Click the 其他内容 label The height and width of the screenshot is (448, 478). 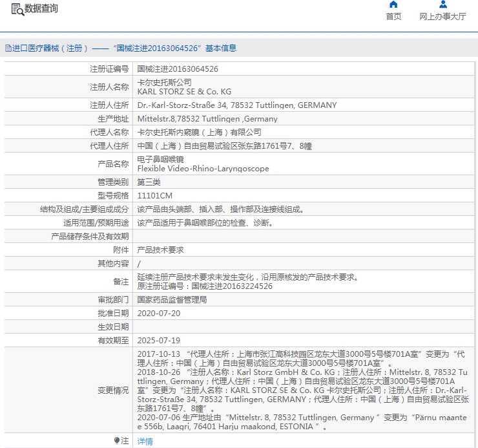point(113,264)
